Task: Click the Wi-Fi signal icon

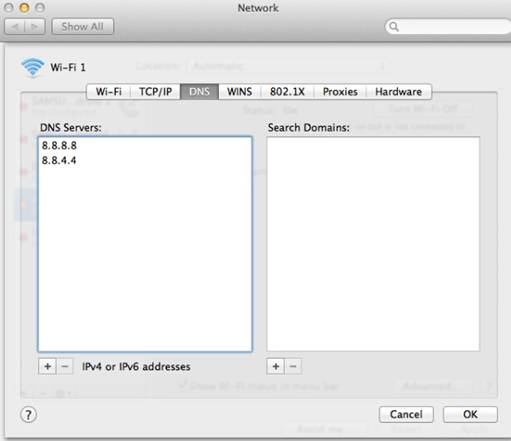Action: point(32,67)
